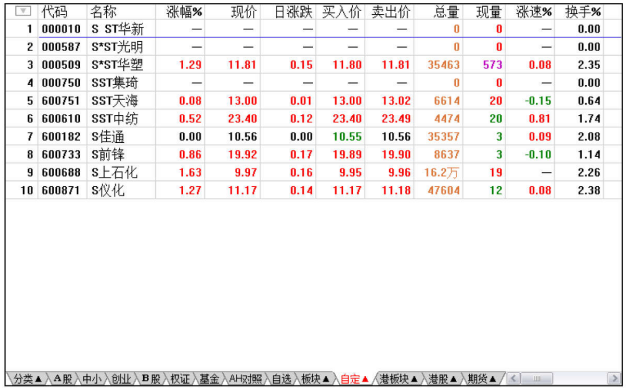Open the 期货 tab dropdown
Viewport: 627px width, 391px height.
pos(482,378)
